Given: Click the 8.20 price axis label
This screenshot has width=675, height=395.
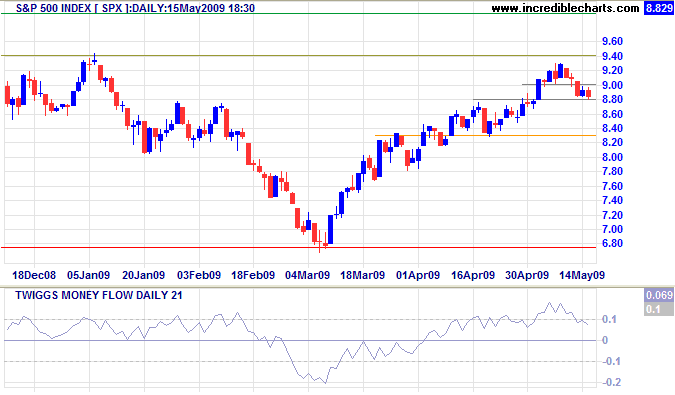Looking at the screenshot, I should click(612, 142).
